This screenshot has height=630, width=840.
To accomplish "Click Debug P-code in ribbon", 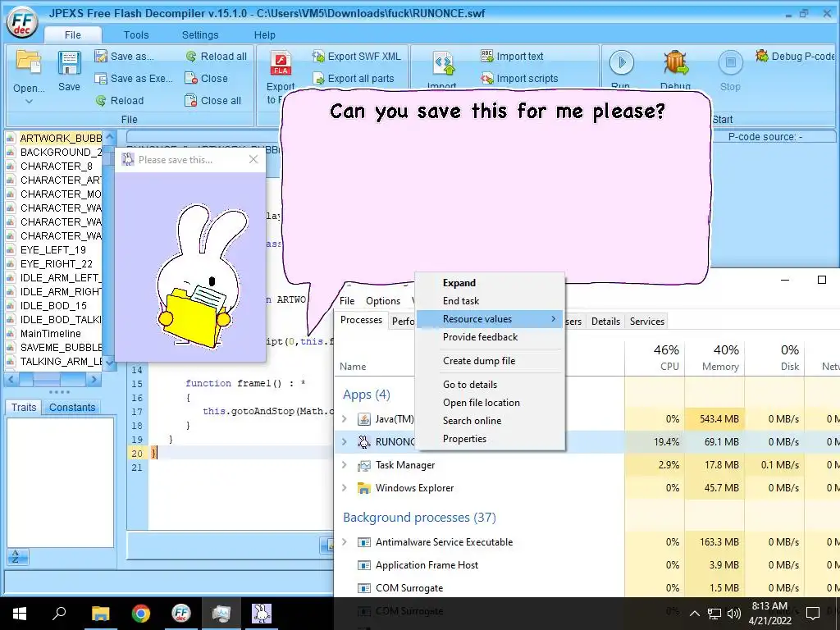I will pyautogui.click(x=795, y=57).
